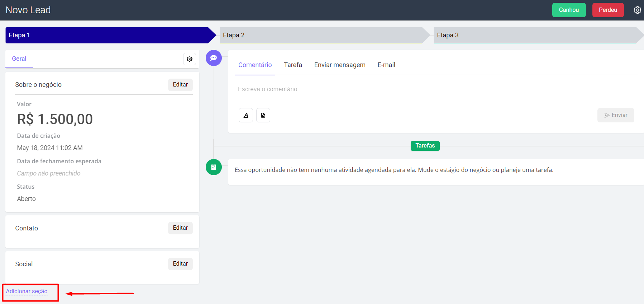Edit the Contato section

point(180,228)
